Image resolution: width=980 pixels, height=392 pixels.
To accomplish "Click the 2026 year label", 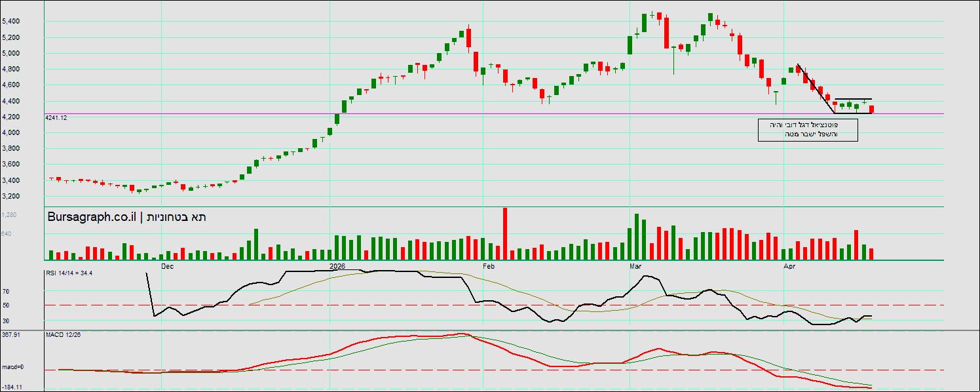I will pos(337,266).
